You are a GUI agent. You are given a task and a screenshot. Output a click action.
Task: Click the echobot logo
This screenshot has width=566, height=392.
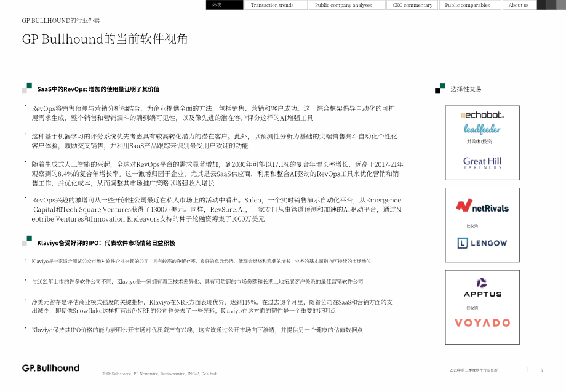pos(482,115)
